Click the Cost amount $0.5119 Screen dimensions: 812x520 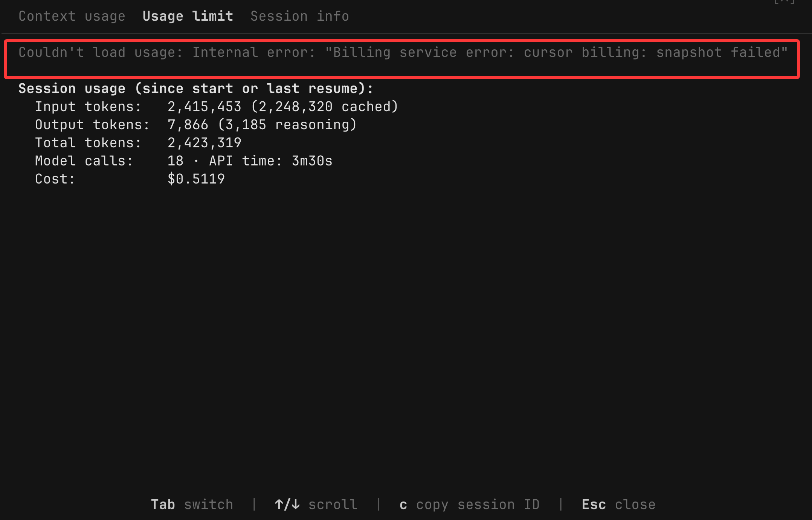coord(196,179)
